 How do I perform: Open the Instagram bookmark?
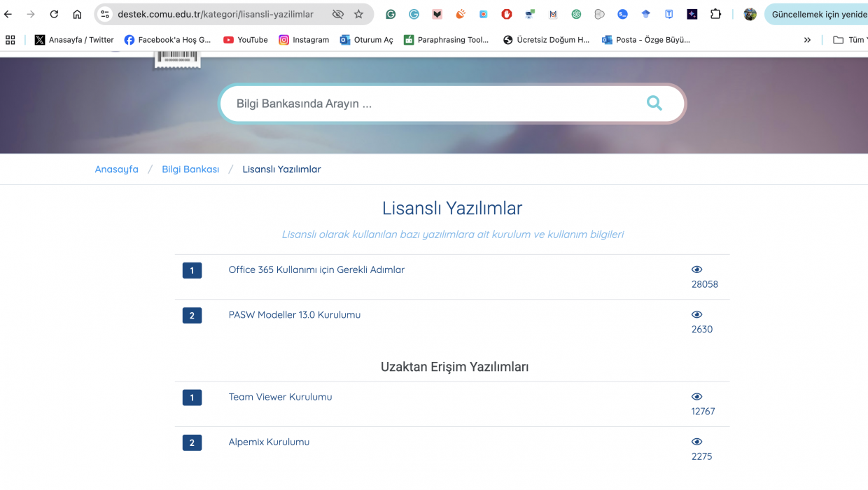pos(304,40)
